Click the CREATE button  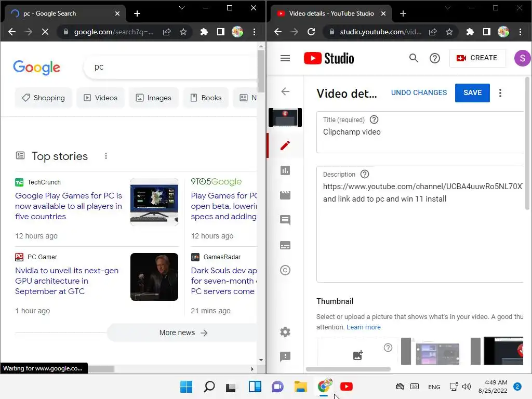pyautogui.click(x=477, y=58)
